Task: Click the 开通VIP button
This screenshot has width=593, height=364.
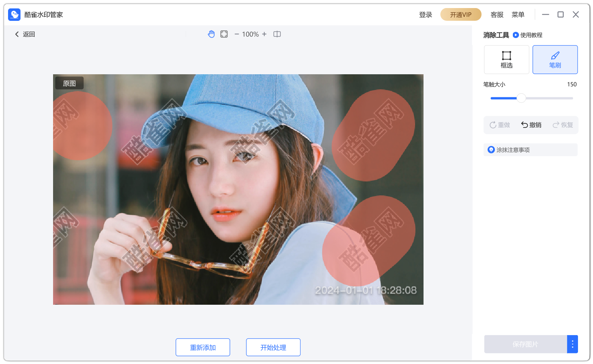Action: [x=461, y=15]
